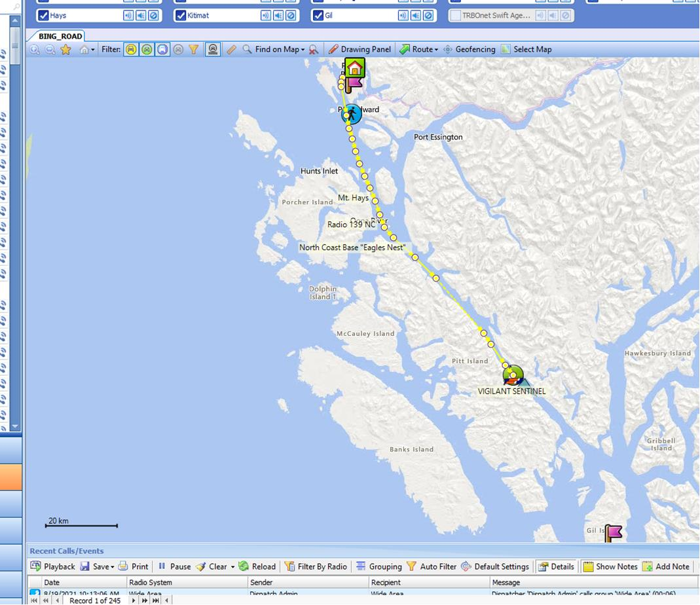
Task: Click the Filter By Radio button
Action: [316, 566]
